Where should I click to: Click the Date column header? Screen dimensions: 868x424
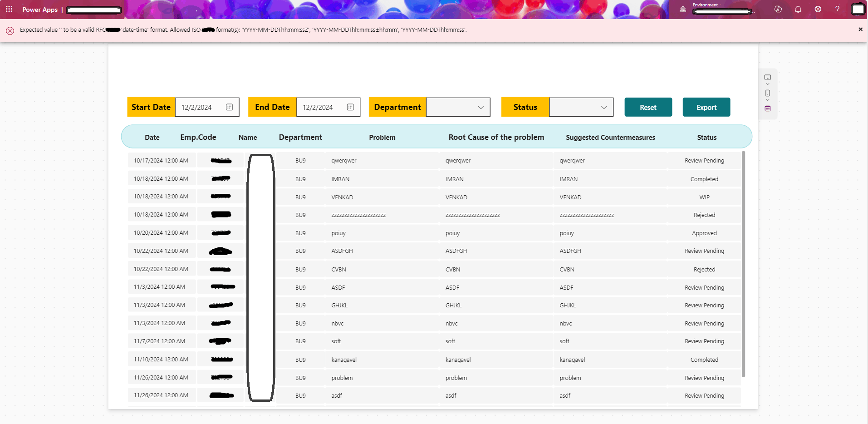tap(152, 137)
